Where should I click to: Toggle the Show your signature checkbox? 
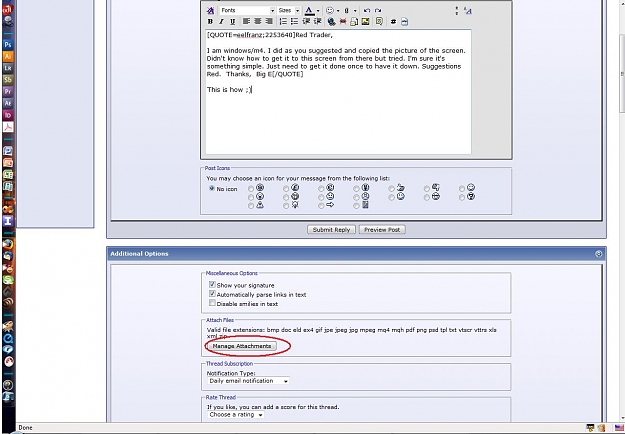tap(212, 285)
